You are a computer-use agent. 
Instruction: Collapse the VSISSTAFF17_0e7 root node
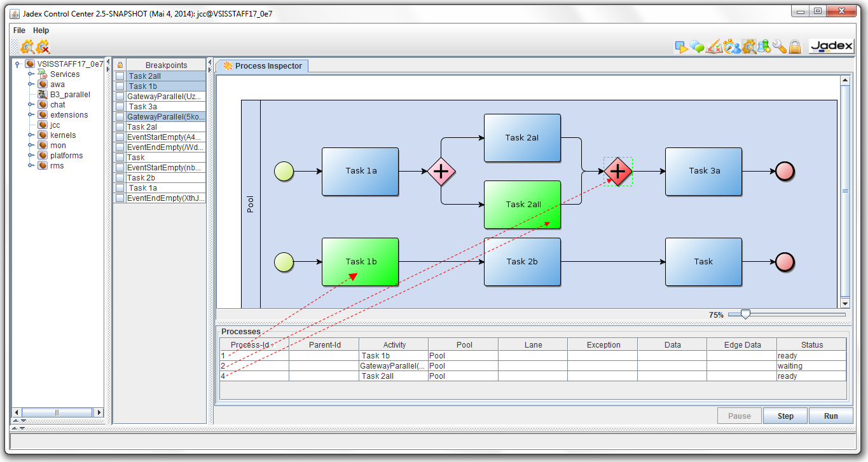click(17, 64)
